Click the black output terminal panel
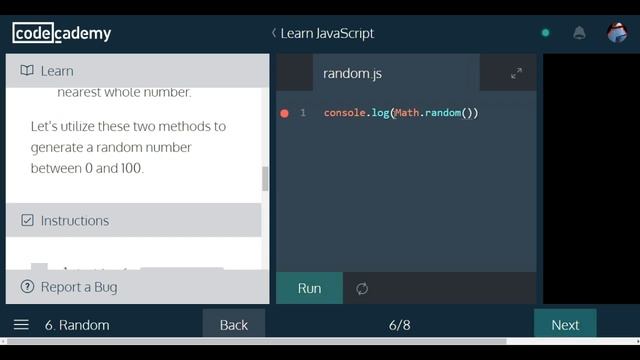 coord(591,179)
